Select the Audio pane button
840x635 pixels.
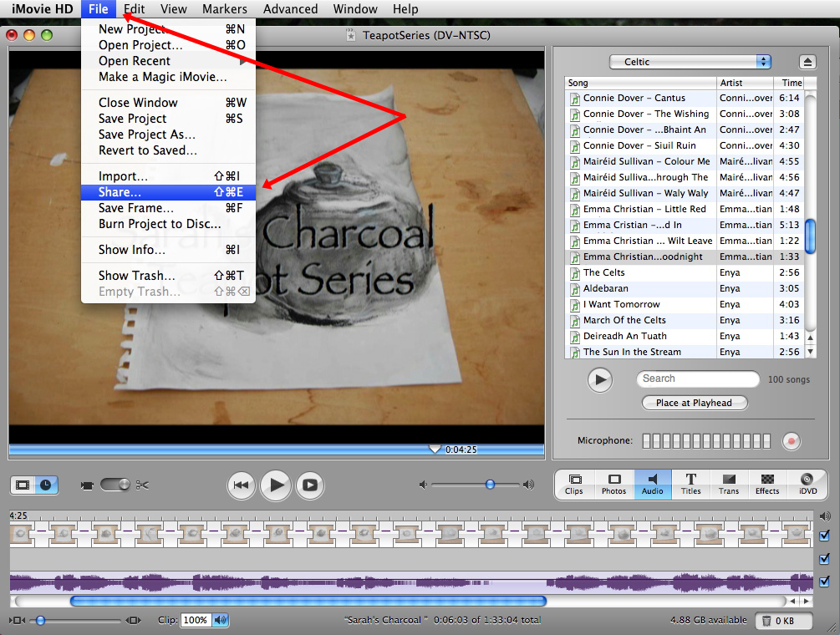tap(653, 484)
